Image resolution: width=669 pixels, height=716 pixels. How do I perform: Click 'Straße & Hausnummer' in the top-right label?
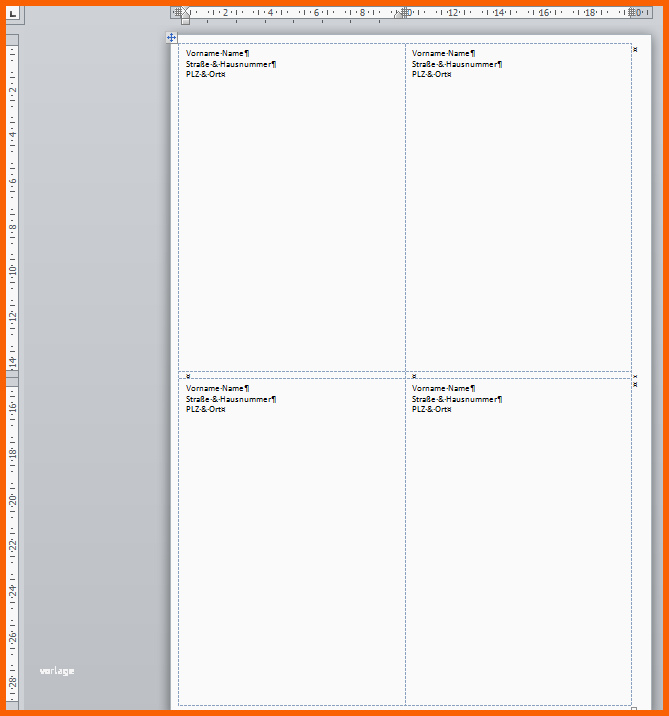(454, 64)
